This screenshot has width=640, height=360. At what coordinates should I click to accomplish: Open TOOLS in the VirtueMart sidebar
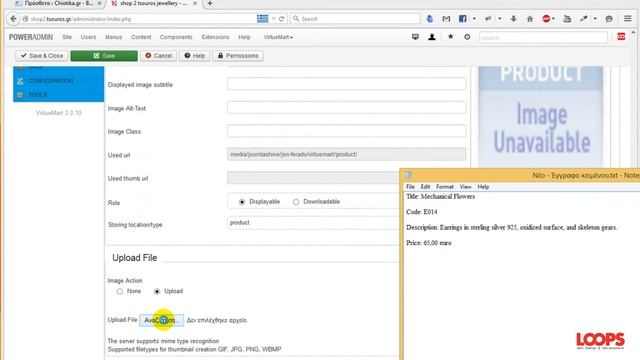[38, 95]
